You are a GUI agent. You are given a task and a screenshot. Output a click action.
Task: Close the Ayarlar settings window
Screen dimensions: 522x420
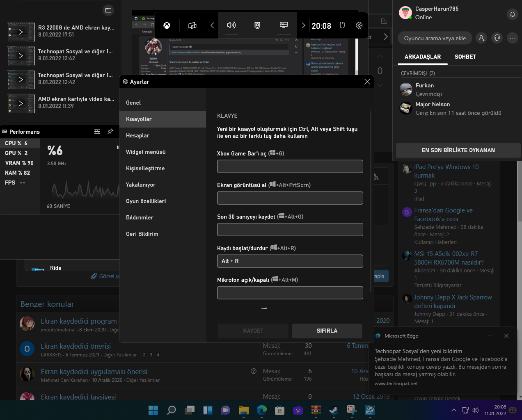tap(367, 82)
